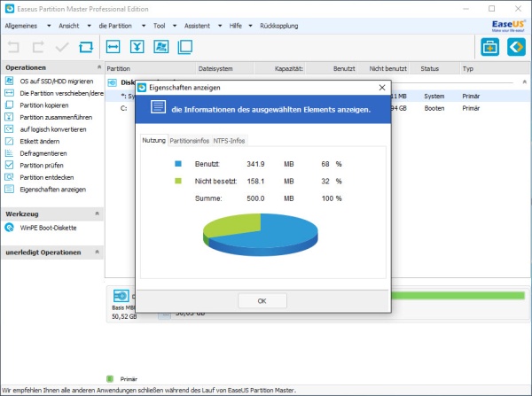Image resolution: width=532 pixels, height=396 pixels.
Task: Click OK in the properties dialog
Action: pos(262,300)
